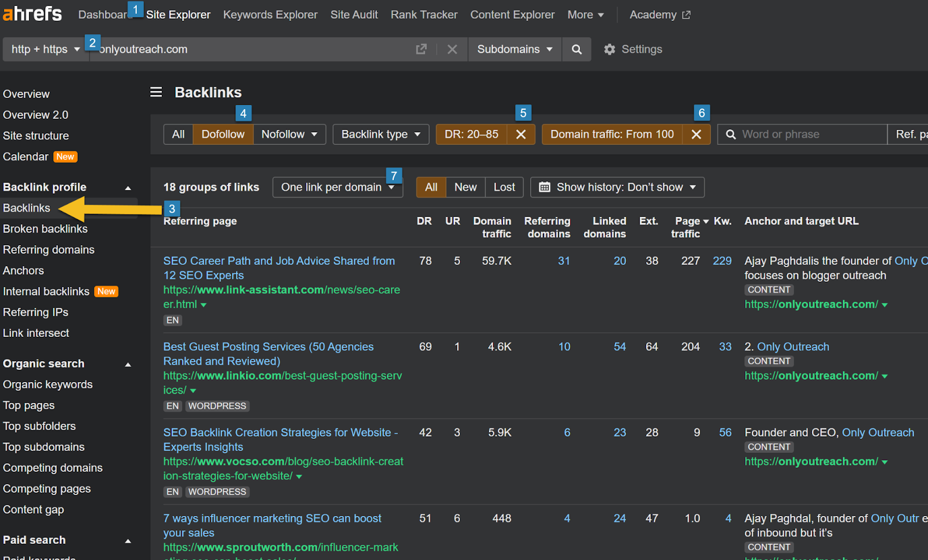Open Top subfolders report

pyautogui.click(x=39, y=427)
